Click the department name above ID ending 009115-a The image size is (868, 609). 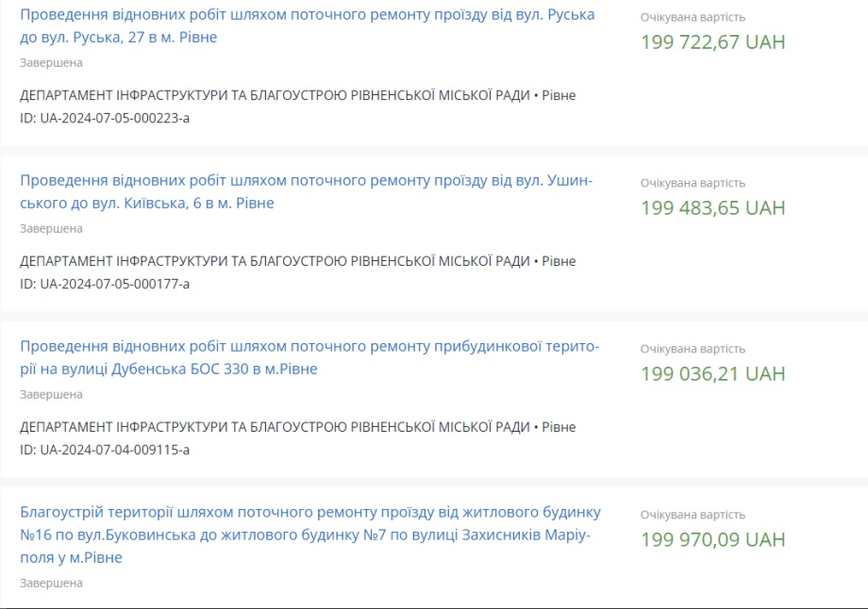point(275,427)
